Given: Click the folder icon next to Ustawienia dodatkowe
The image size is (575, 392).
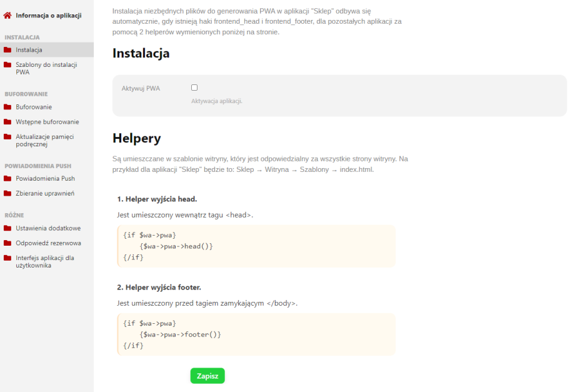Looking at the screenshot, I should (7, 228).
